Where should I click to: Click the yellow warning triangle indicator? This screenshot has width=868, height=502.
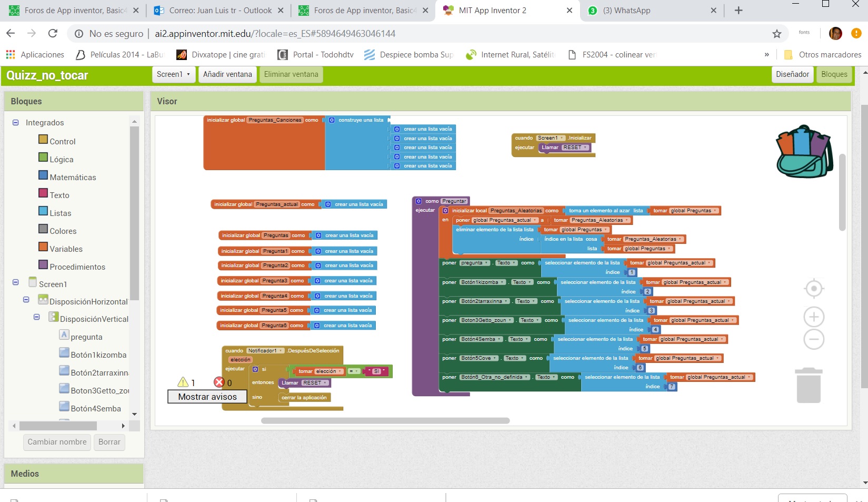[183, 382]
